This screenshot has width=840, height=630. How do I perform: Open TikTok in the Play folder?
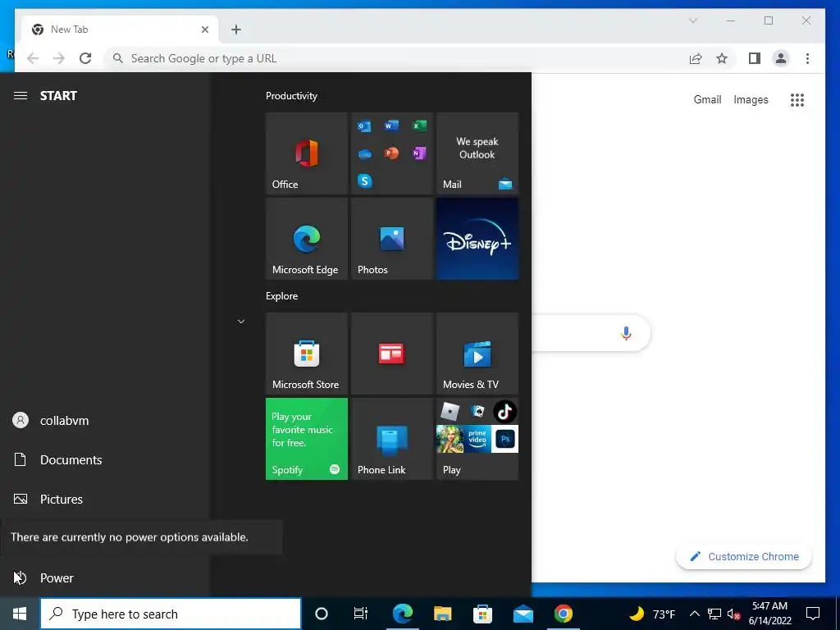pyautogui.click(x=504, y=412)
